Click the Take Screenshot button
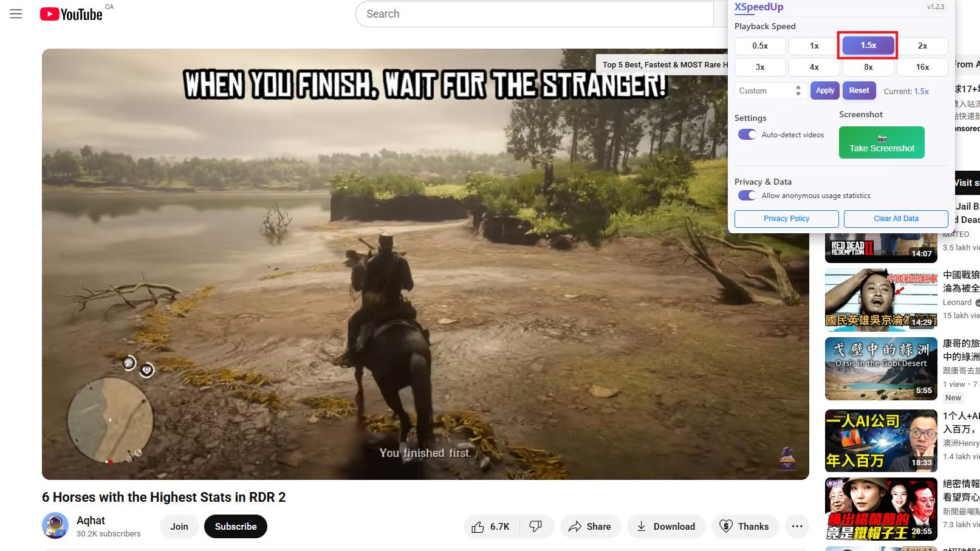The height and width of the screenshot is (551, 980). click(x=881, y=142)
